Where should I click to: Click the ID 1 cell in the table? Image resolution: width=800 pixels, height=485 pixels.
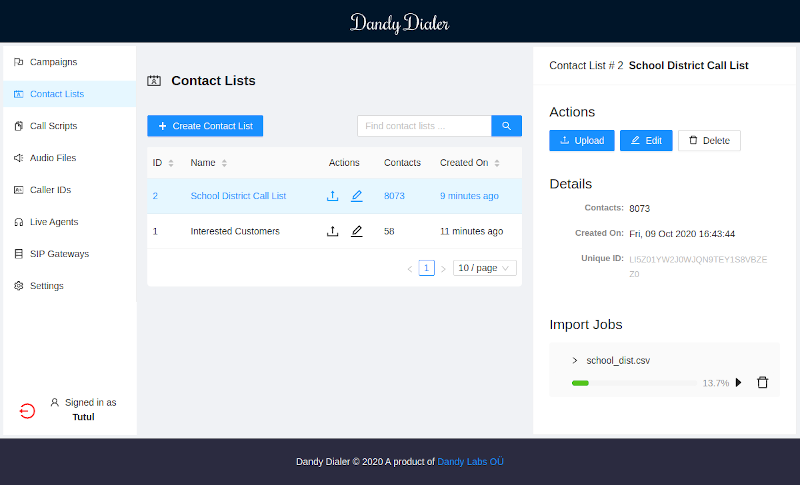coord(155,231)
